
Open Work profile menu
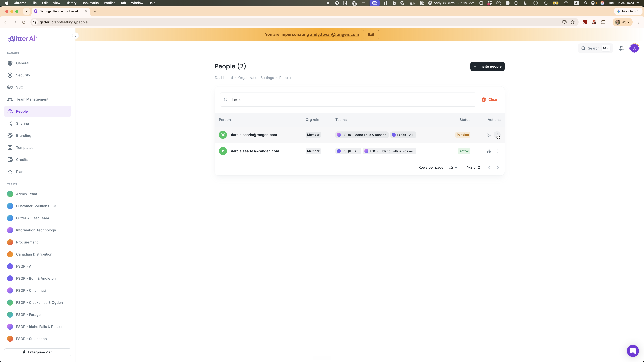622,22
